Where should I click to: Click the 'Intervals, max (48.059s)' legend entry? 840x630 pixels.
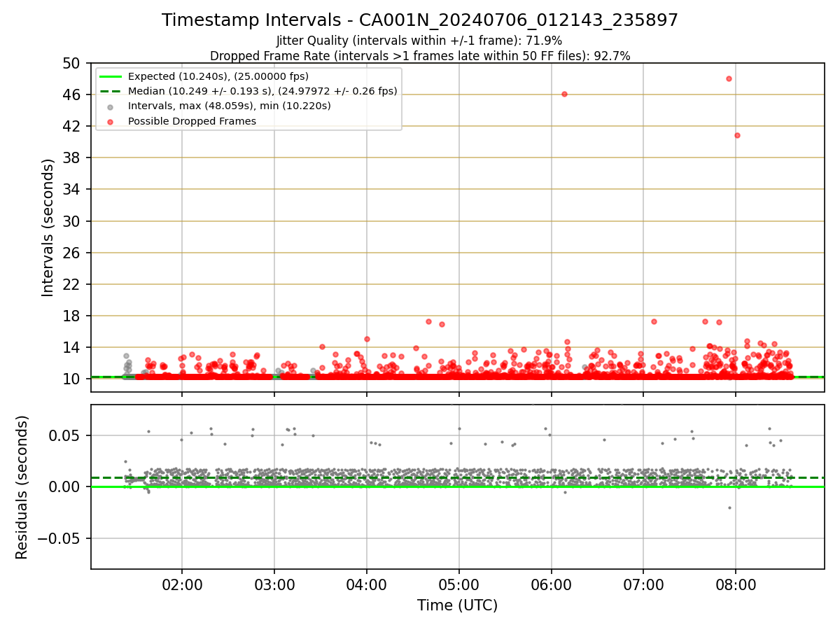(230, 106)
